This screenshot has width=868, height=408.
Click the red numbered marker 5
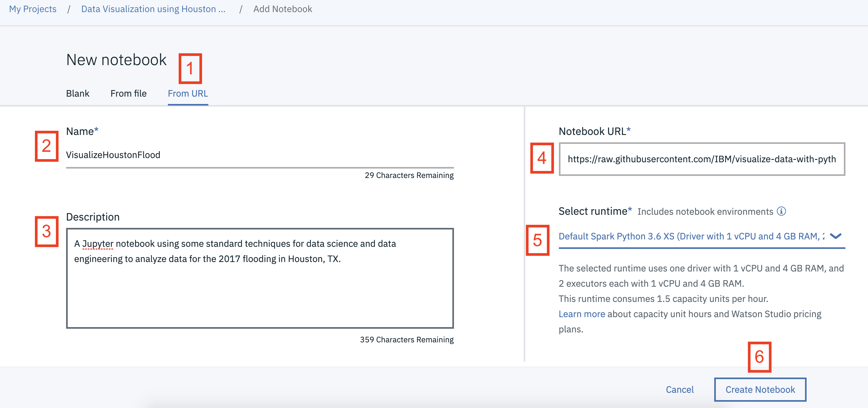(x=537, y=240)
